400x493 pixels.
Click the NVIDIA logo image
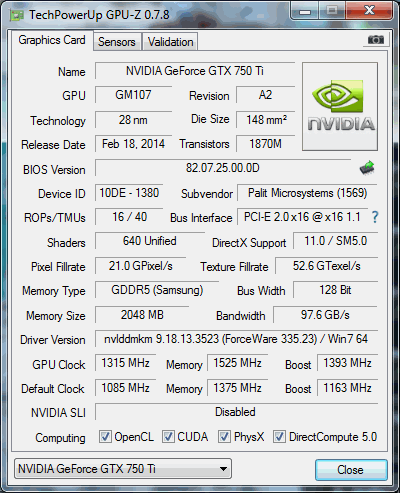click(x=340, y=106)
